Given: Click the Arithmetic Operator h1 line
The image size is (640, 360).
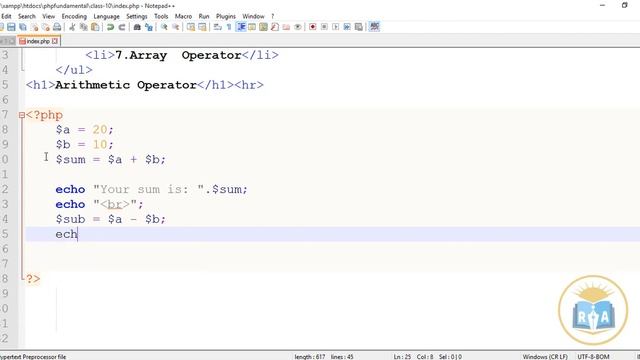Looking at the screenshot, I should [144, 85].
